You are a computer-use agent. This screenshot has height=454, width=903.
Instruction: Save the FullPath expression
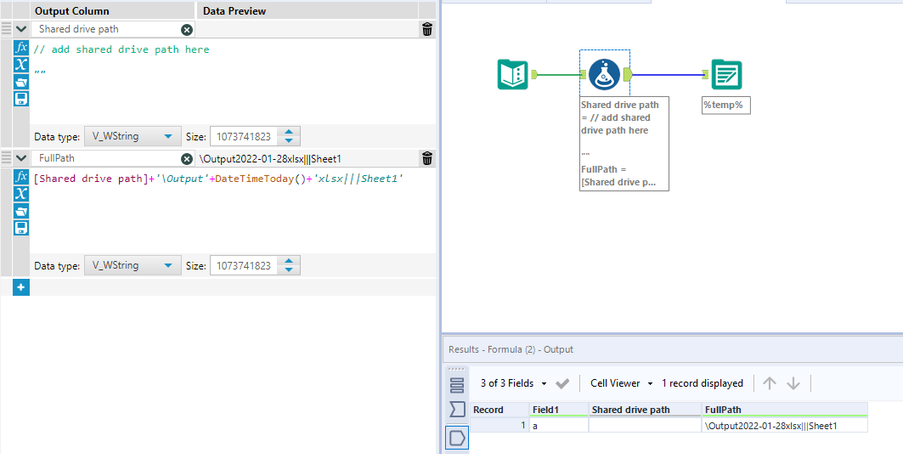(21, 228)
